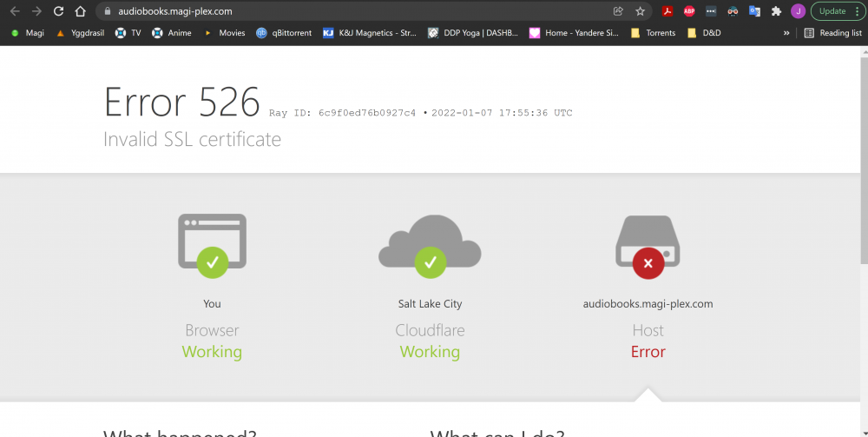The width and height of the screenshot is (868, 437).
Task: View site info via padlock icon
Action: [x=108, y=11]
